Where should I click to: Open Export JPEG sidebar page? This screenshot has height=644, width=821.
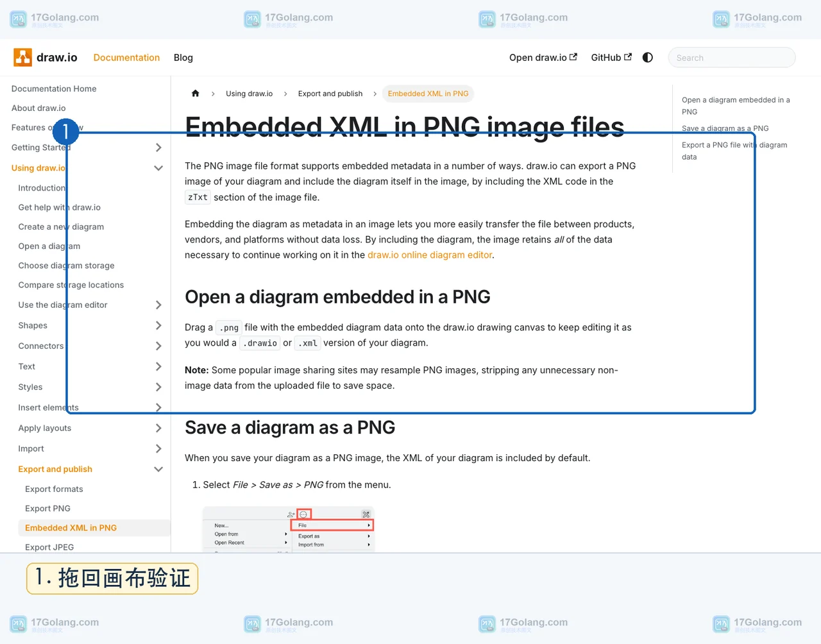tap(49, 547)
